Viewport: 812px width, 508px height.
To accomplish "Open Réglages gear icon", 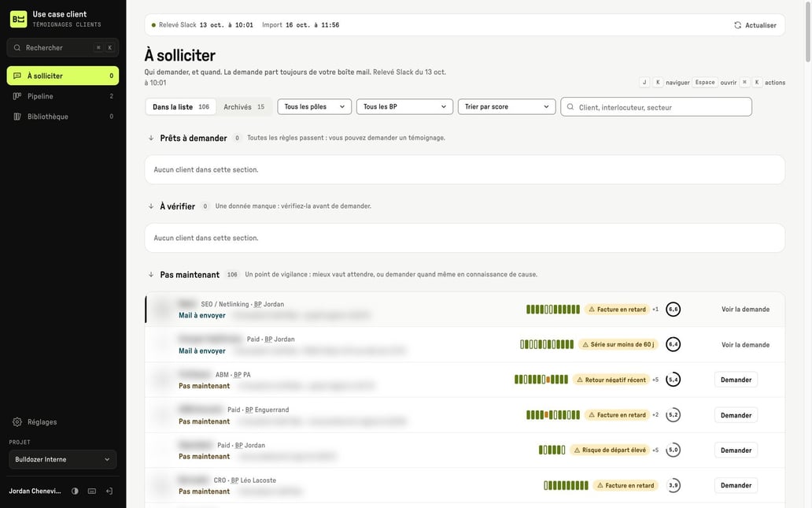I will point(17,422).
